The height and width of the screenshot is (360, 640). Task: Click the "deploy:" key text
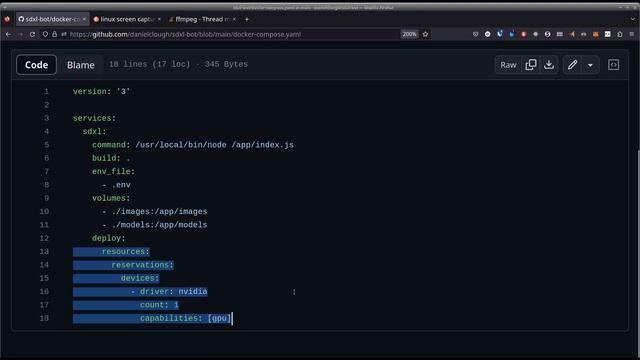[109, 238]
